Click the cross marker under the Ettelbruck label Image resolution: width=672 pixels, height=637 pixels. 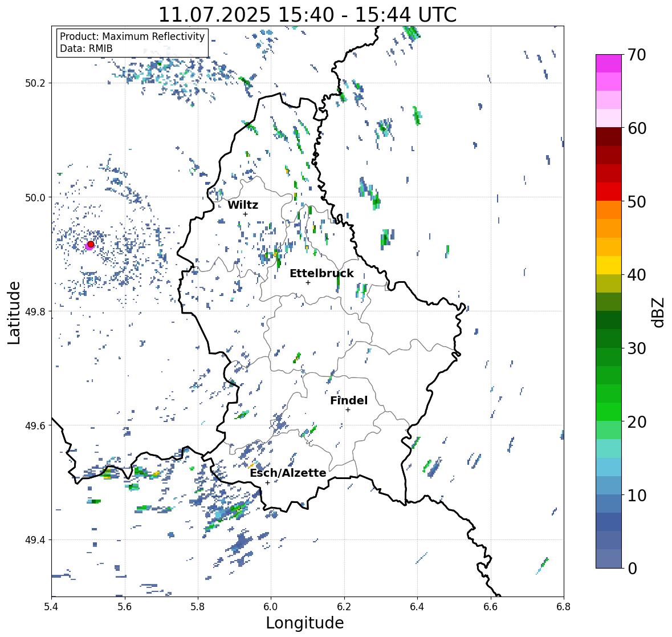[308, 282]
